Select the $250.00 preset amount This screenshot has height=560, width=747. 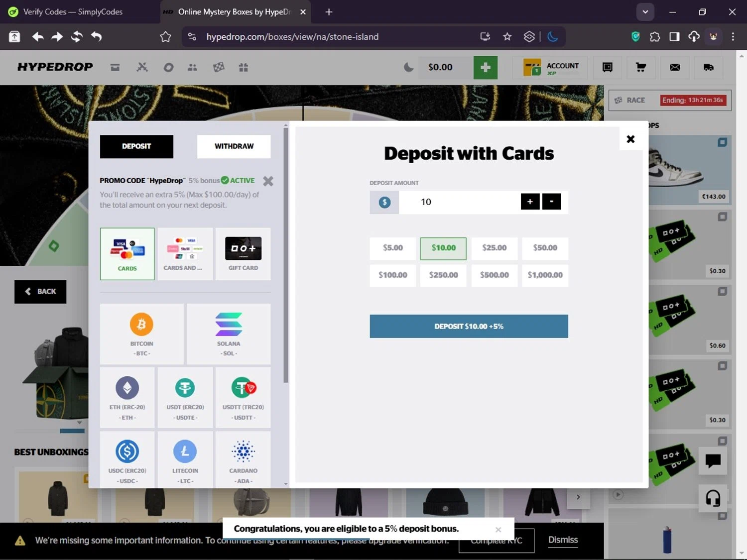tap(443, 275)
